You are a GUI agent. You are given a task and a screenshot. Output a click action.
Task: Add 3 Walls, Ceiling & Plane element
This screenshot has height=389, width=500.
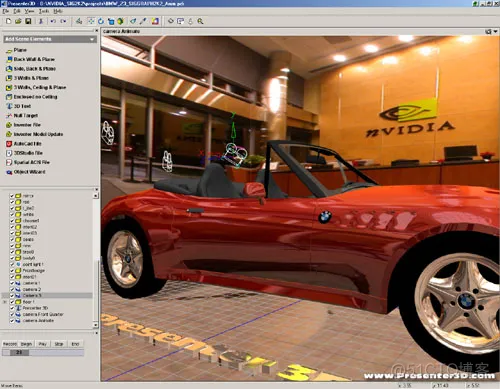coord(36,87)
